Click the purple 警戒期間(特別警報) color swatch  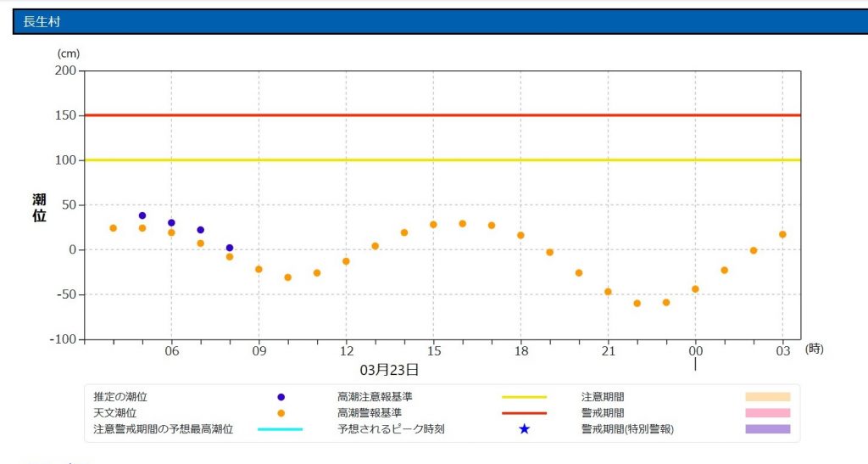click(x=767, y=429)
